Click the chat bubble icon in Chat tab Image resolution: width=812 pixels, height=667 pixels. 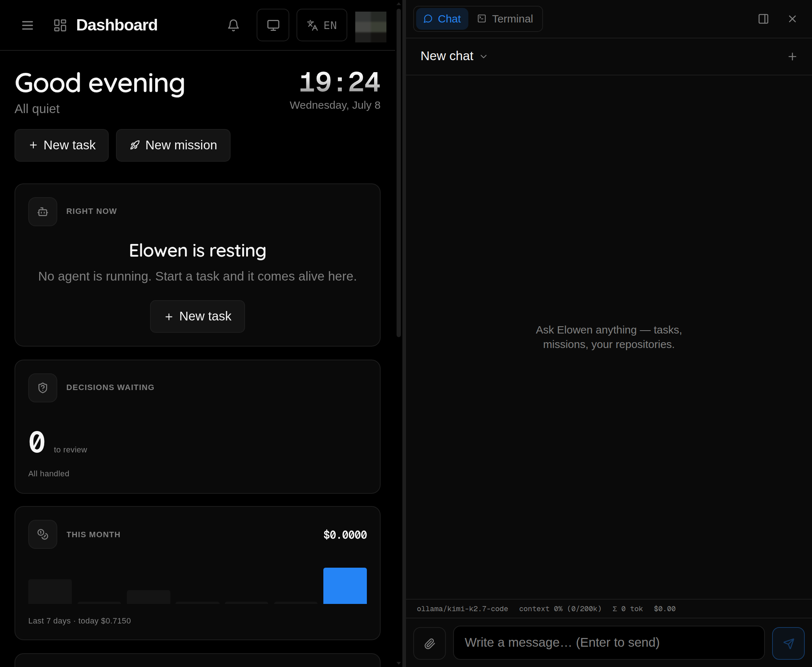(x=428, y=19)
